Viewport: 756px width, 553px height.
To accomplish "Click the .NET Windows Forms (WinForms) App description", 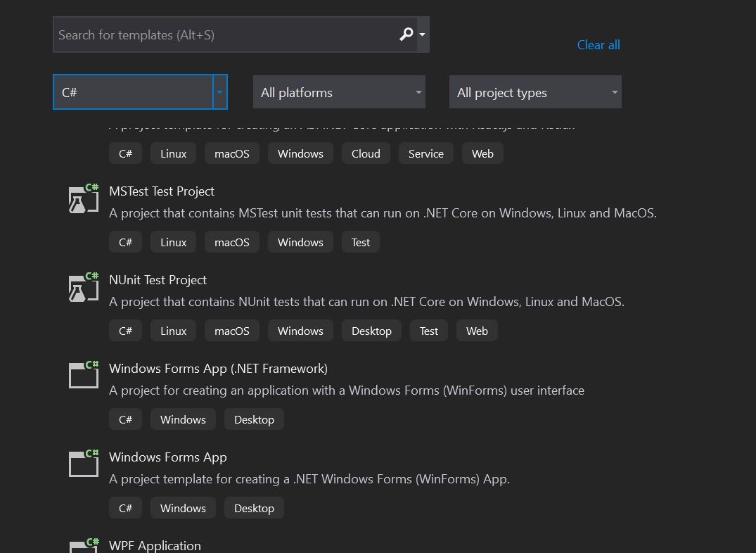I will 309,478.
